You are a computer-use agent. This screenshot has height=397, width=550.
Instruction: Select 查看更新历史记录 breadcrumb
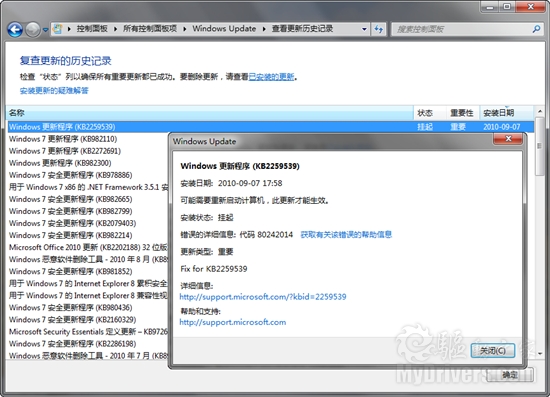(x=302, y=29)
